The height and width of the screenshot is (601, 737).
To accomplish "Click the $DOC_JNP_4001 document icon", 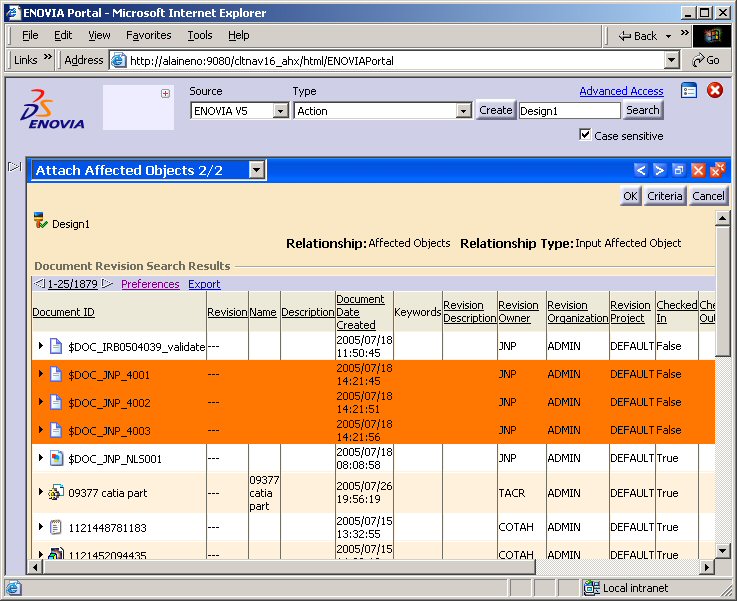I will (56, 375).
